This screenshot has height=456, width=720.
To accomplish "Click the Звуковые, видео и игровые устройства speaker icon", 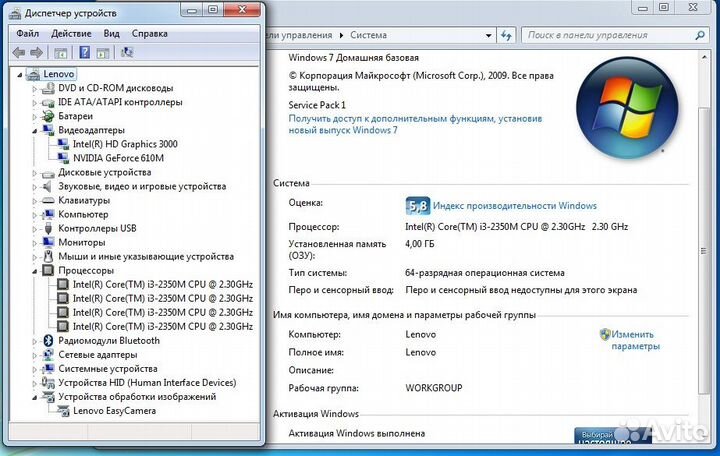I will [47, 186].
